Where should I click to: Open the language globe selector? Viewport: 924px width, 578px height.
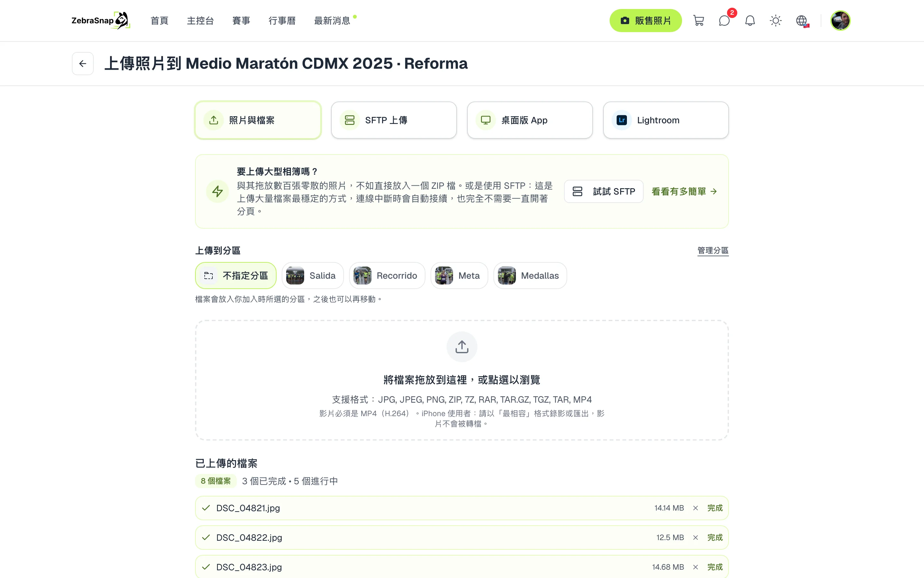point(801,21)
